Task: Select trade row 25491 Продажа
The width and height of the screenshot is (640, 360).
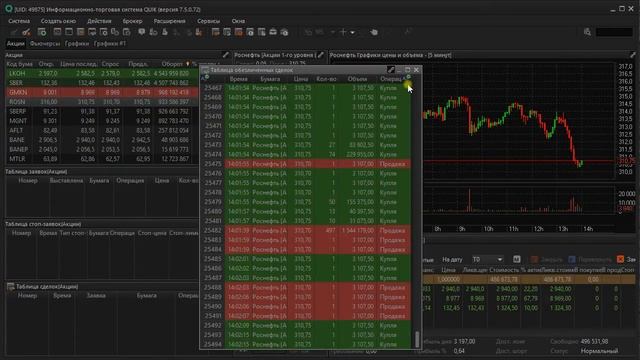Action: coord(307,316)
